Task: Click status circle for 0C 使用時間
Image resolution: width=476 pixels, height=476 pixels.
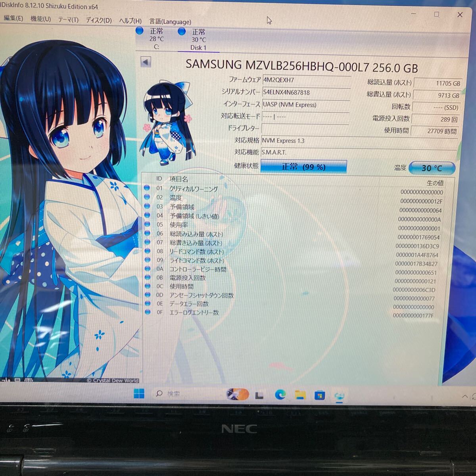Action: point(148,286)
